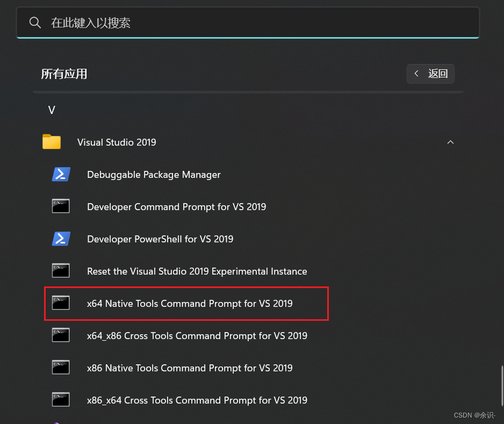Open Developer PowerShell for VS 2019
504x424 pixels.
pyautogui.click(x=160, y=239)
